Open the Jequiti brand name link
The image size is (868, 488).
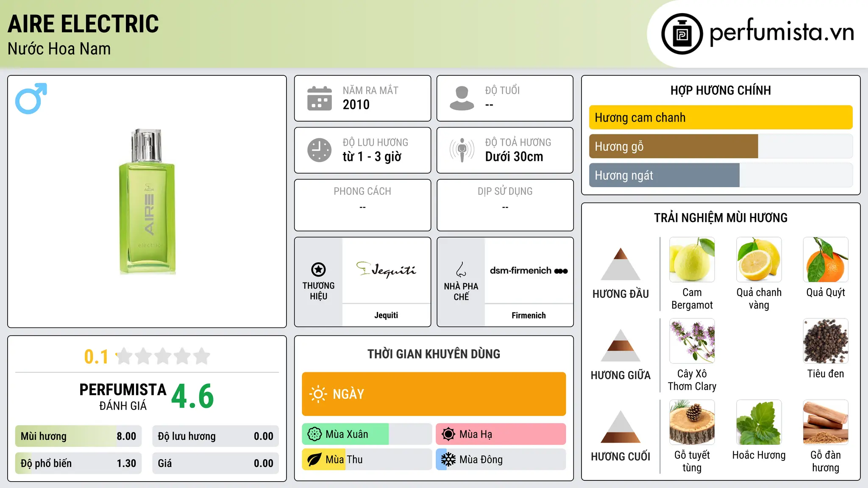tap(386, 315)
